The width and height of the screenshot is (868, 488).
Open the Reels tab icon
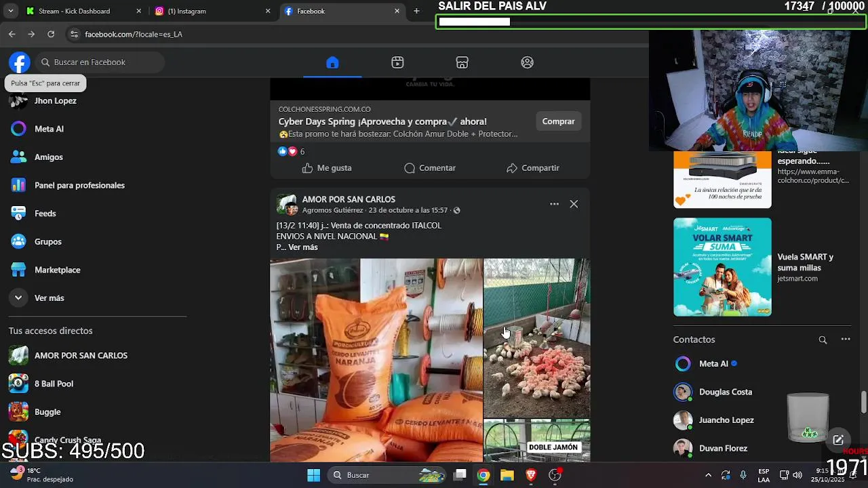[x=397, y=62]
